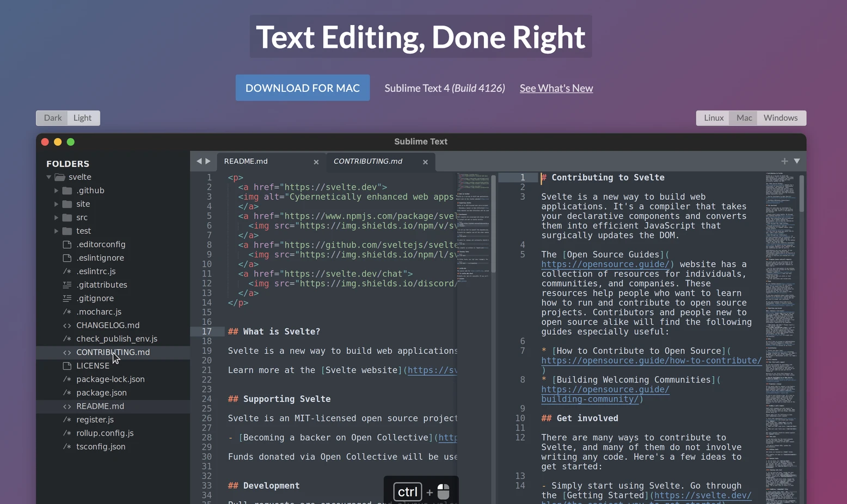Click the 'Contributing to Svelte' heading
Image resolution: width=847 pixels, height=504 pixels.
coord(603,177)
